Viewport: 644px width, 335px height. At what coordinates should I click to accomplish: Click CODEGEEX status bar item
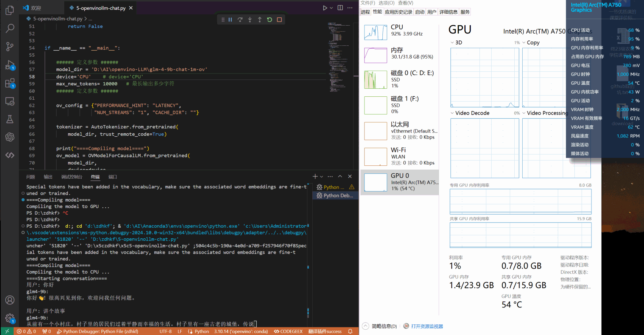(288, 331)
